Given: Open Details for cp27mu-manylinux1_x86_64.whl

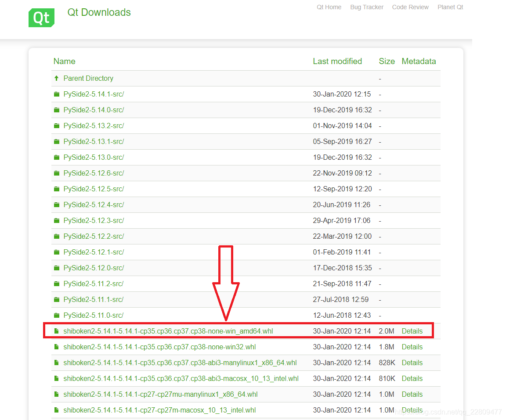Looking at the screenshot, I should [412, 394].
